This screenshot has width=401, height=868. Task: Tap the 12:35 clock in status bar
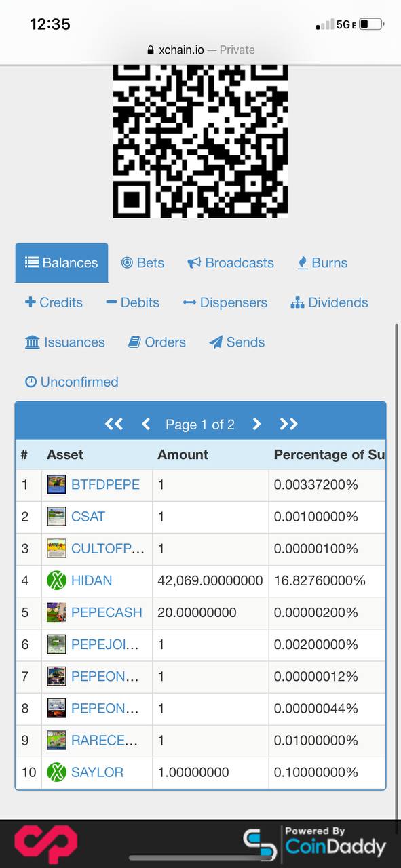[50, 24]
